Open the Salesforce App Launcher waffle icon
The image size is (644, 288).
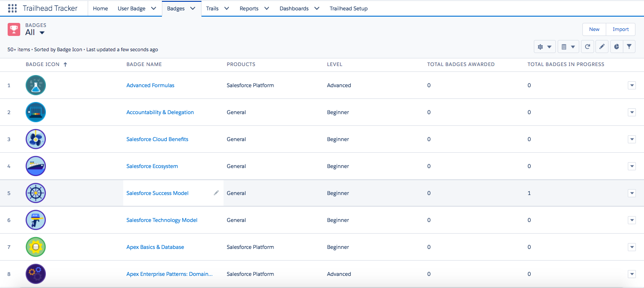(12, 8)
